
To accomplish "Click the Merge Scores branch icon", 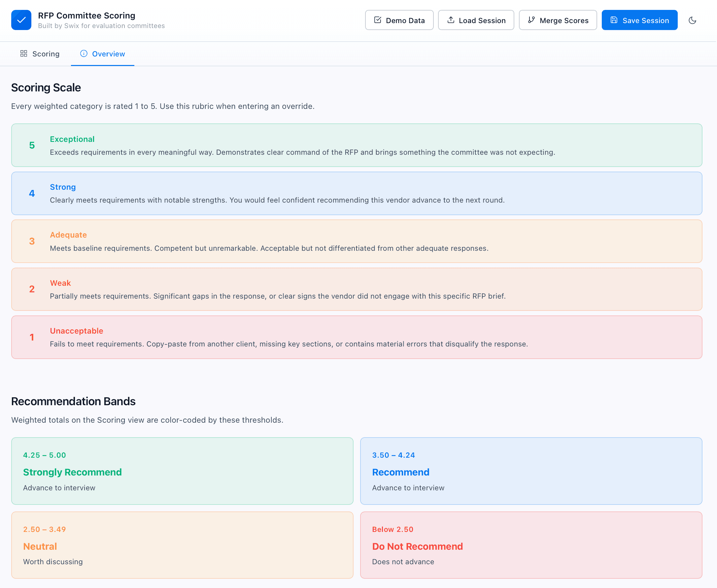I will click(x=531, y=20).
